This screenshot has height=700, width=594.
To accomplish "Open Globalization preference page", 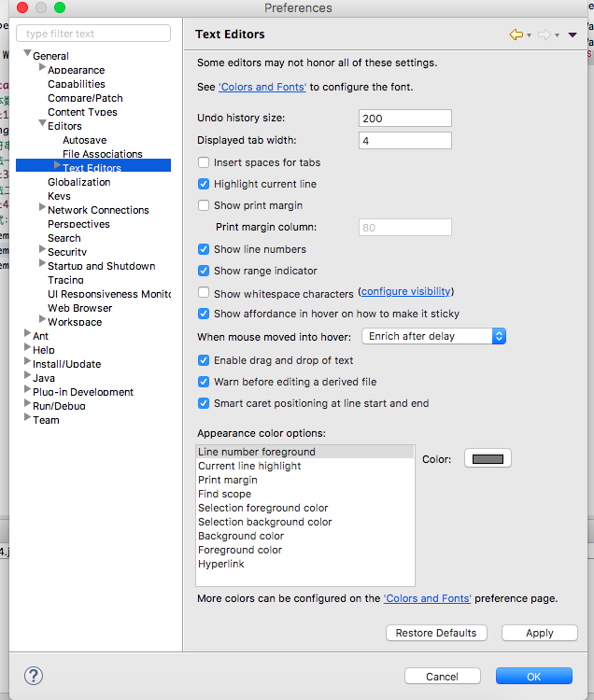I will [x=79, y=182].
